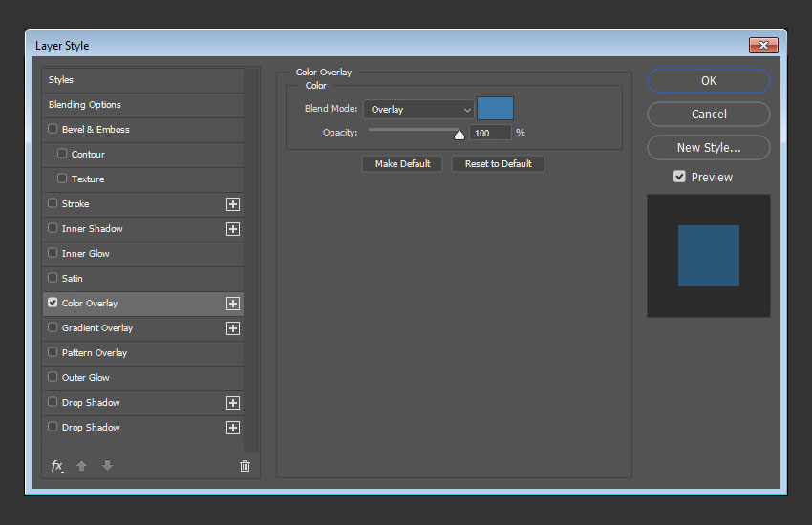
Task: Close the Layer Style dialog
Action: coord(763,46)
